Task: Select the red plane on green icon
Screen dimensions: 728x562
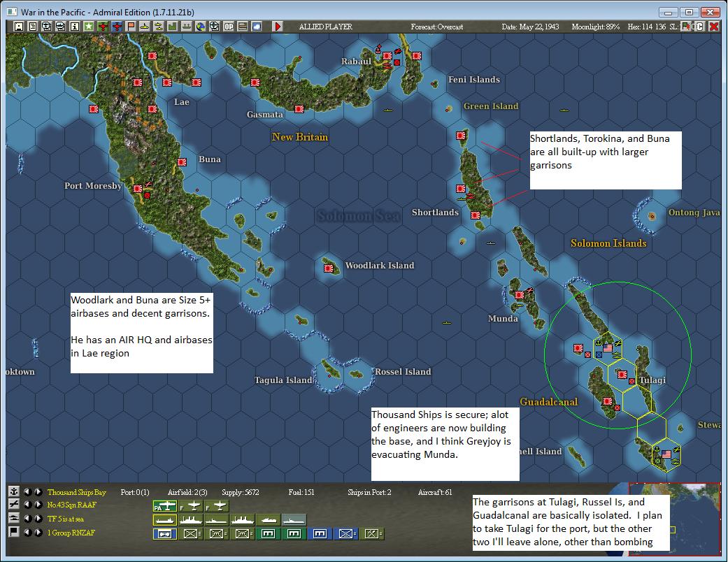Action: (103, 27)
